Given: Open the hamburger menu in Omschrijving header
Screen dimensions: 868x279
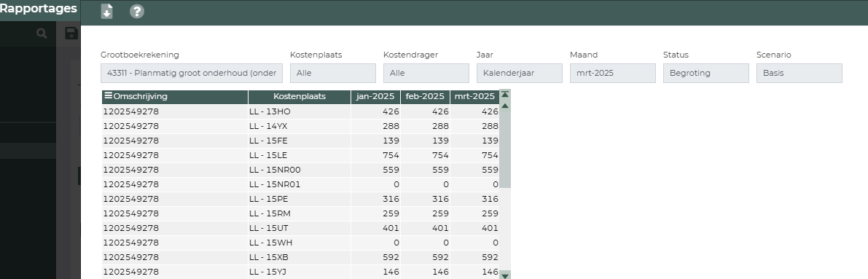Looking at the screenshot, I should [109, 96].
